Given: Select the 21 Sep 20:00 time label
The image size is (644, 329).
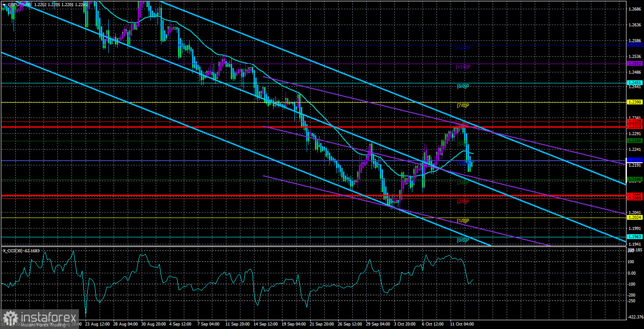Looking at the screenshot, I should (x=323, y=324).
